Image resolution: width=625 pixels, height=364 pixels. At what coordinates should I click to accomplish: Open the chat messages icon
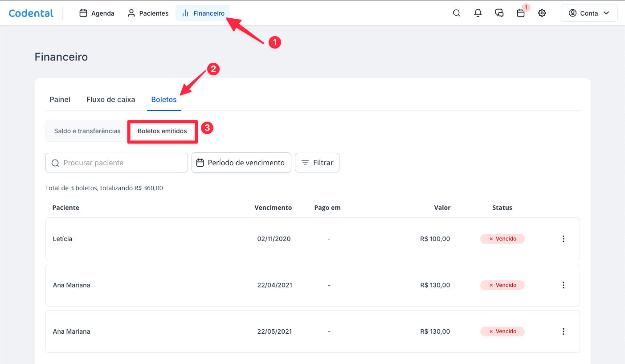click(499, 13)
